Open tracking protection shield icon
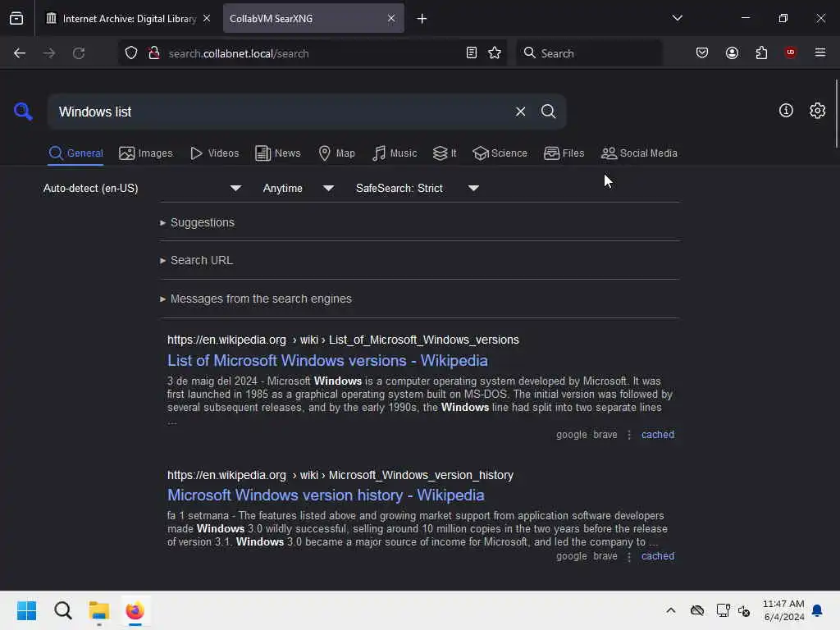This screenshot has height=630, width=840. click(131, 53)
